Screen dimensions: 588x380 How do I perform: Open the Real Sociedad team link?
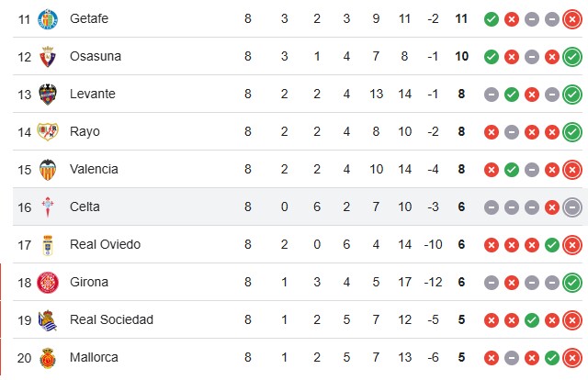pos(111,319)
